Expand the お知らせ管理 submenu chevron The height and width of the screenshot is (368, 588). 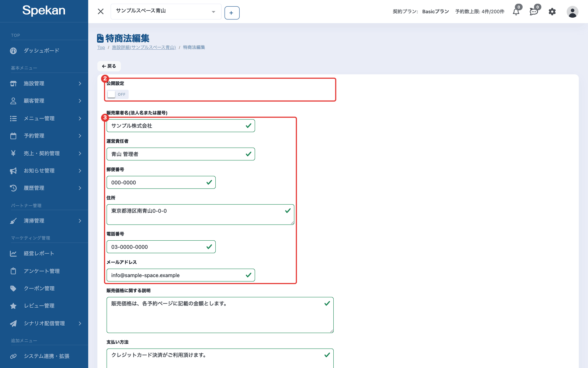pyautogui.click(x=80, y=171)
